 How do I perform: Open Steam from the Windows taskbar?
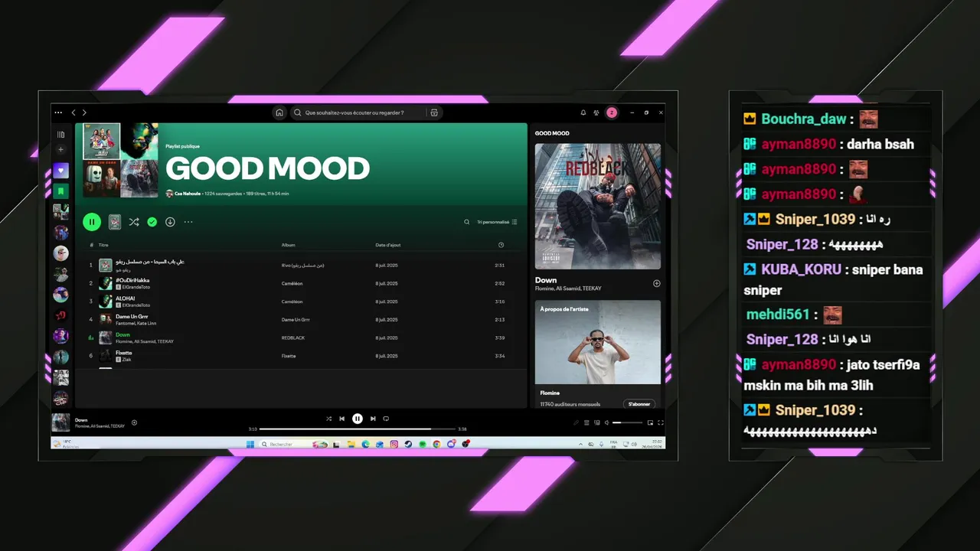(x=408, y=444)
